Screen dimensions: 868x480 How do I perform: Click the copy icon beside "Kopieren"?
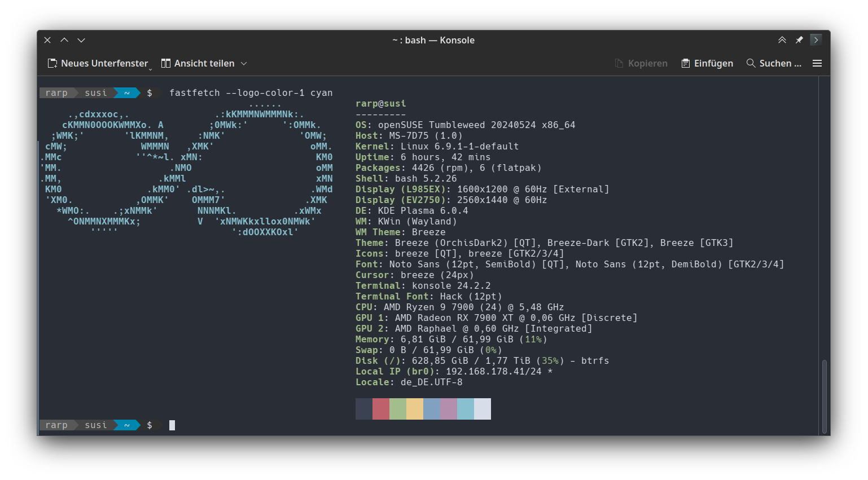[x=620, y=63]
